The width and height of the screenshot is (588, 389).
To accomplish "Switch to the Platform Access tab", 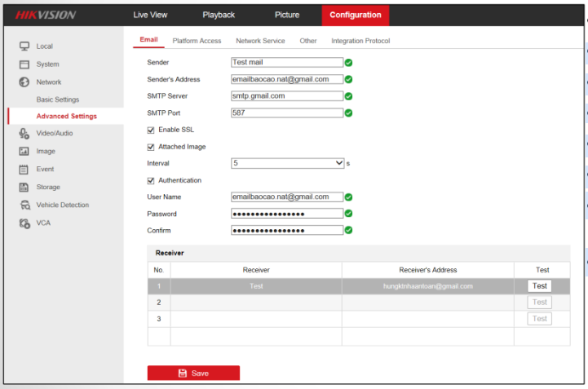I will pyautogui.click(x=197, y=41).
